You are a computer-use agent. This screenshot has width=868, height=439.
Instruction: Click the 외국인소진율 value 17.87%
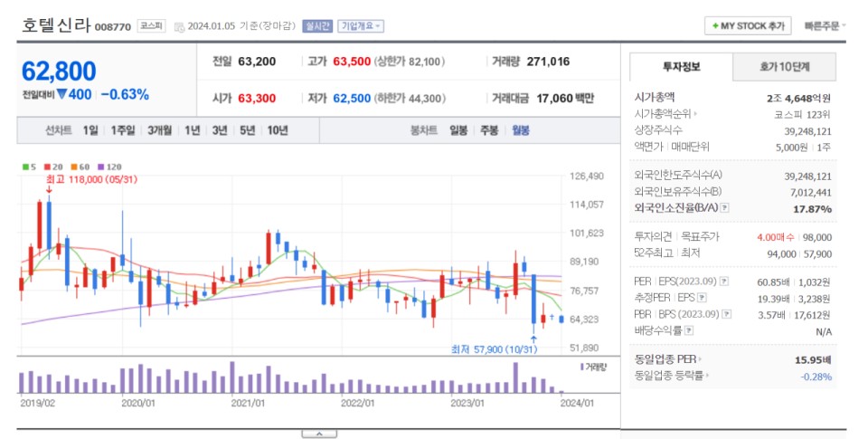pos(812,209)
